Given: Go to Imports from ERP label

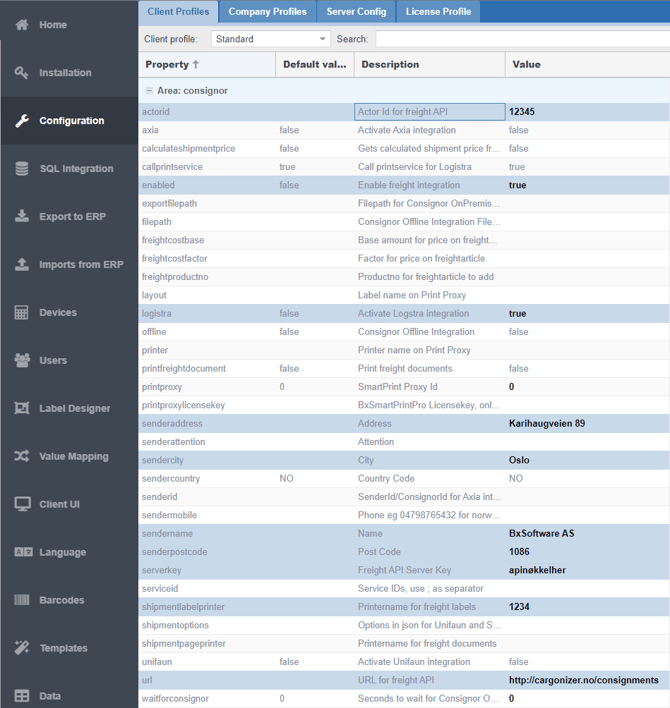Looking at the screenshot, I should coord(81,264).
